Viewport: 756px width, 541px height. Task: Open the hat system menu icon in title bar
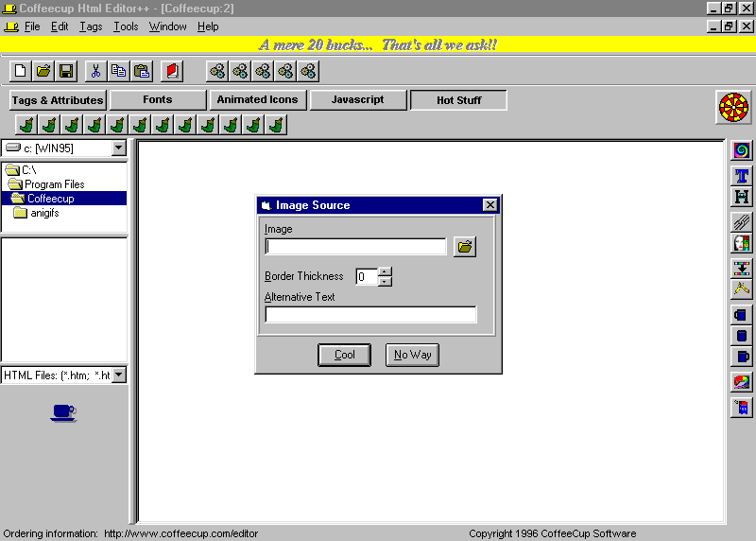click(x=9, y=9)
